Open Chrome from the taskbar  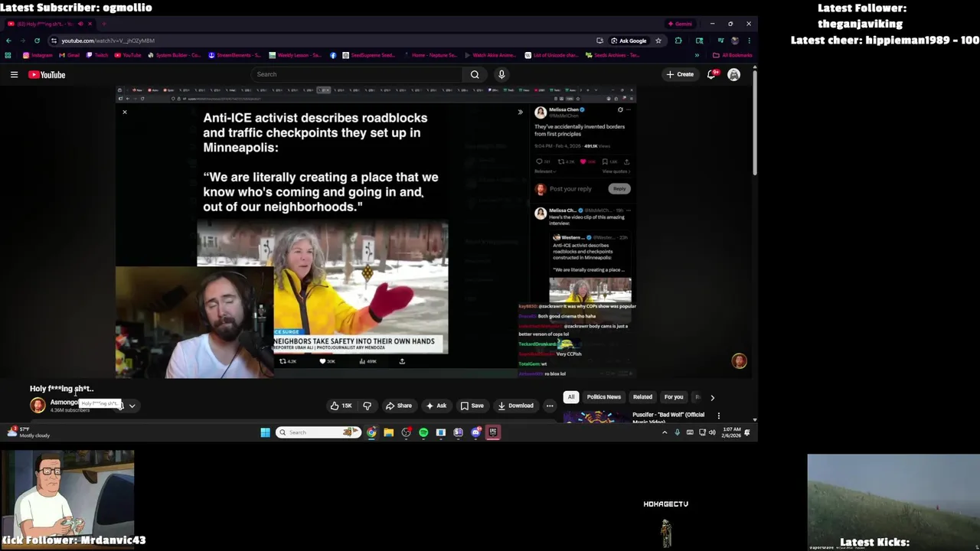coord(371,432)
